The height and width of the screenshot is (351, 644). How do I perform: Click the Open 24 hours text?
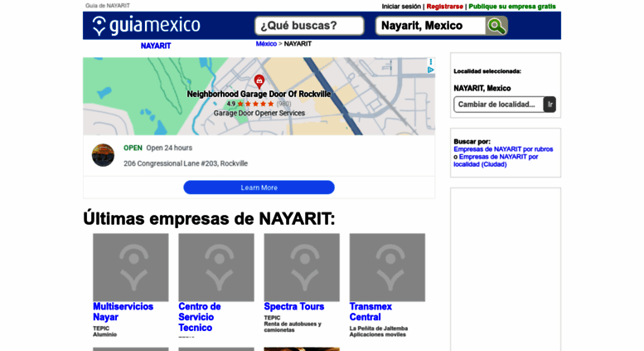coord(169,148)
